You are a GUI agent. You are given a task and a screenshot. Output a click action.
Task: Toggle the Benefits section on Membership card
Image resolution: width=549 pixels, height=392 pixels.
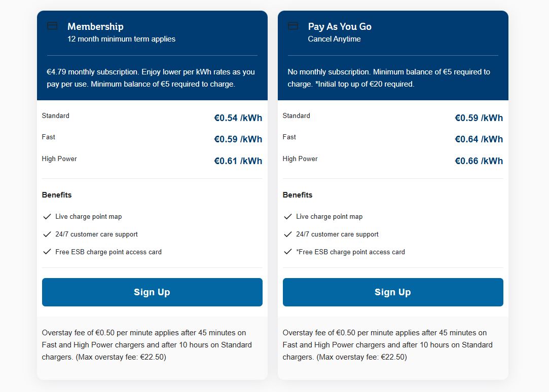tap(57, 195)
